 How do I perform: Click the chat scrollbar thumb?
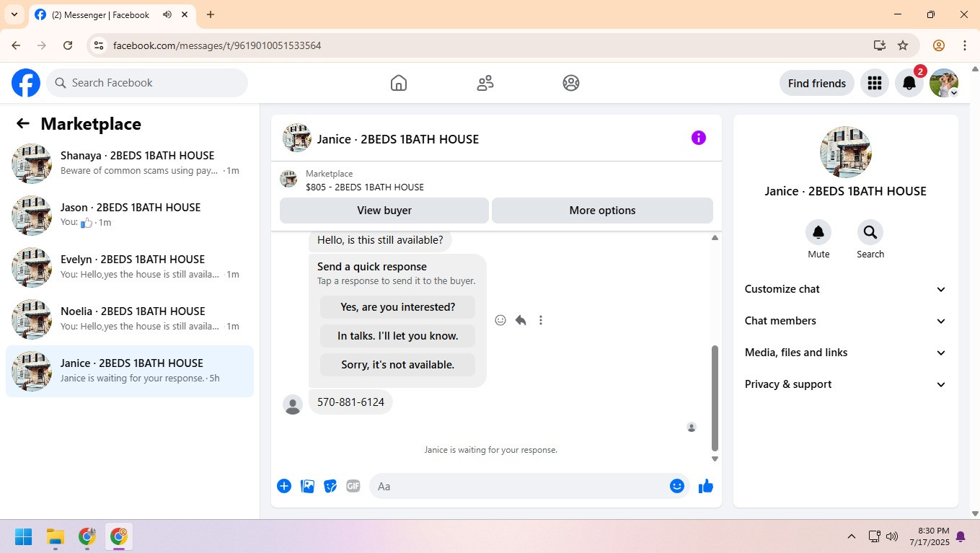pos(715,398)
